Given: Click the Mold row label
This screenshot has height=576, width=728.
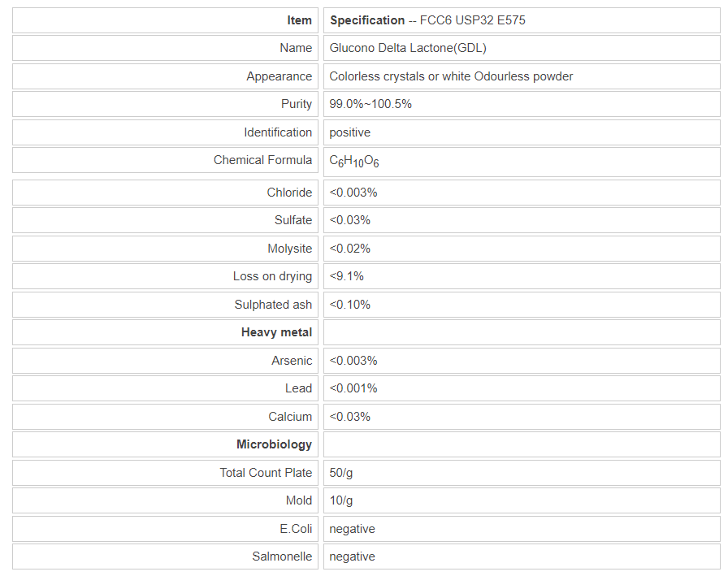Looking at the screenshot, I should pos(298,500).
